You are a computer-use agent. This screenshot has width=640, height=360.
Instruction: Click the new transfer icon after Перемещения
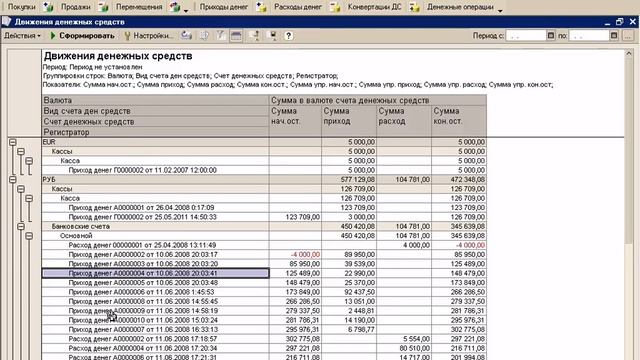click(x=175, y=7)
